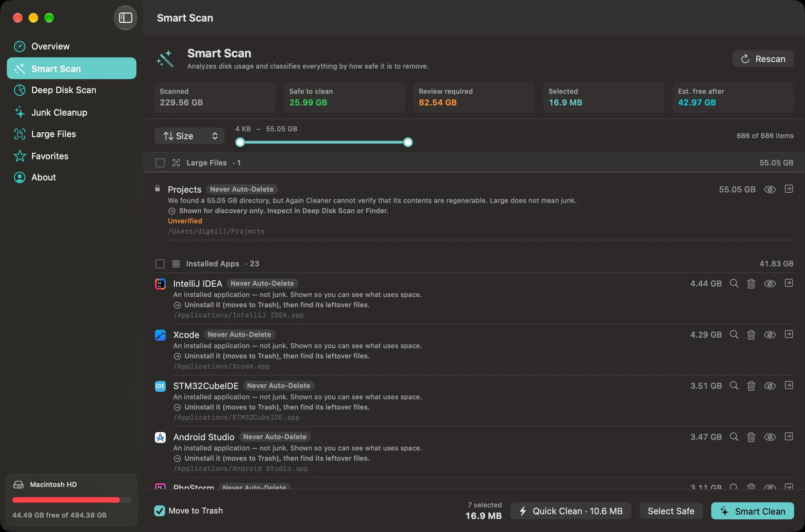Open the Size sort dropdown
The height and width of the screenshot is (532, 805).
click(x=189, y=136)
